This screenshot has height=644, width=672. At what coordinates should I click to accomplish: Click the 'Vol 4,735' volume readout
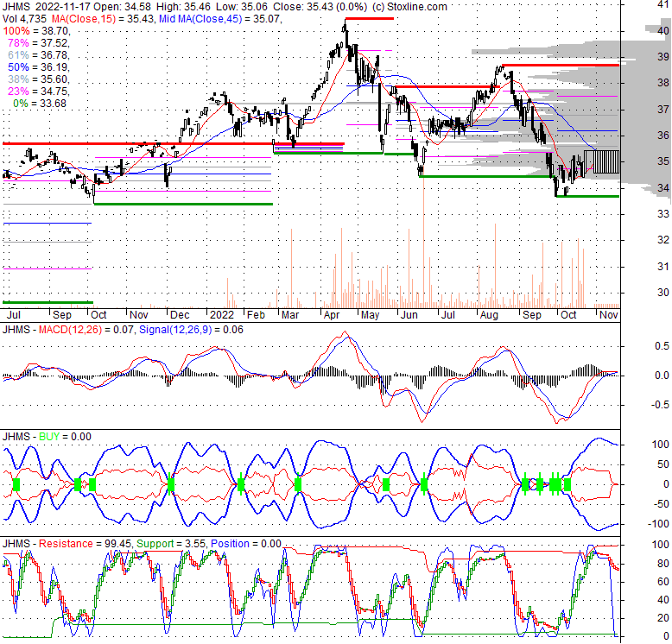[25, 19]
